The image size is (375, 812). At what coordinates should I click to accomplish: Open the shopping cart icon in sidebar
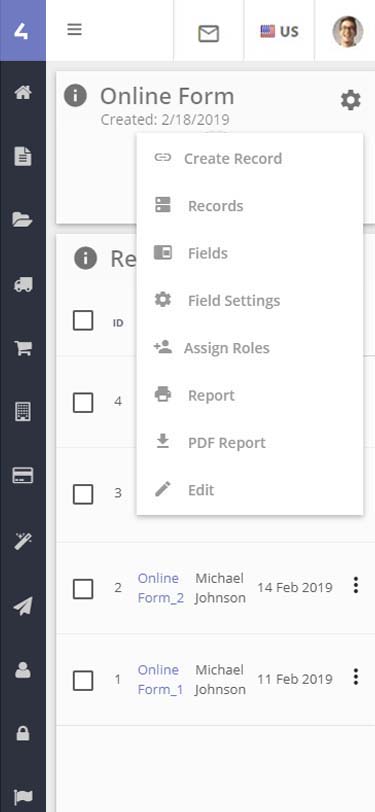click(x=23, y=348)
